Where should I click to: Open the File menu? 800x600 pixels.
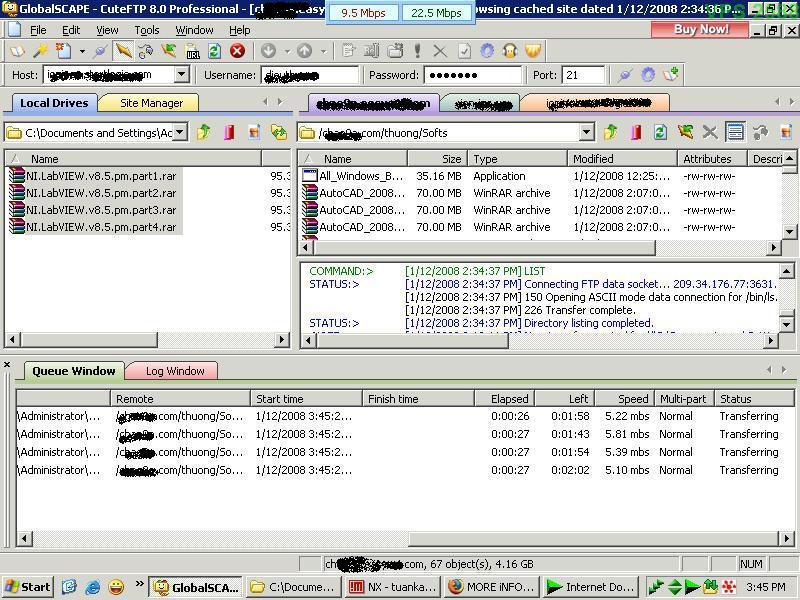pos(38,30)
